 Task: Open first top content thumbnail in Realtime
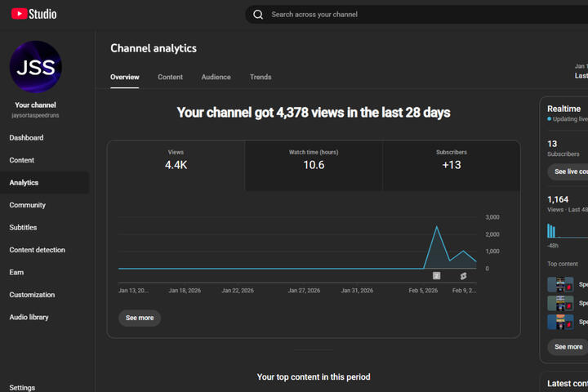pyautogui.click(x=560, y=285)
